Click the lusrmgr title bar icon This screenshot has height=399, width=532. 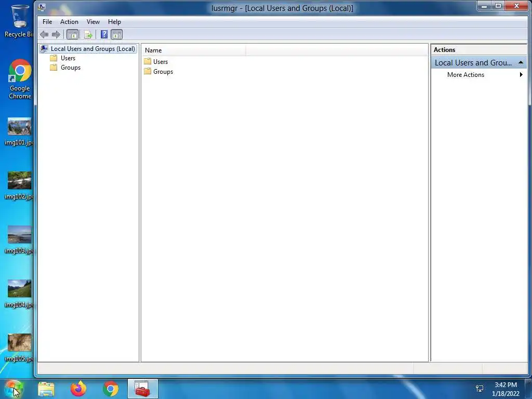(42, 7)
